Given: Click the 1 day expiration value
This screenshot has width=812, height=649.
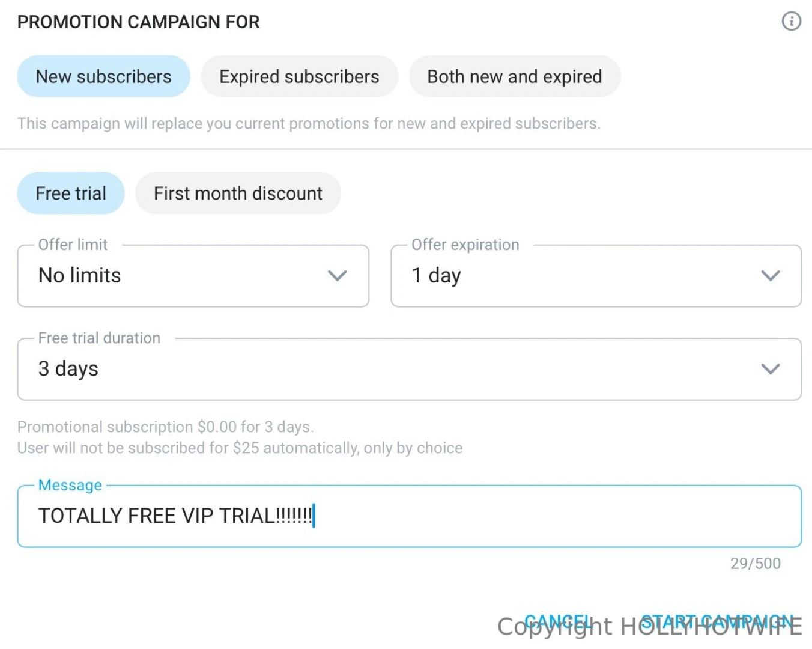Looking at the screenshot, I should click(436, 276).
